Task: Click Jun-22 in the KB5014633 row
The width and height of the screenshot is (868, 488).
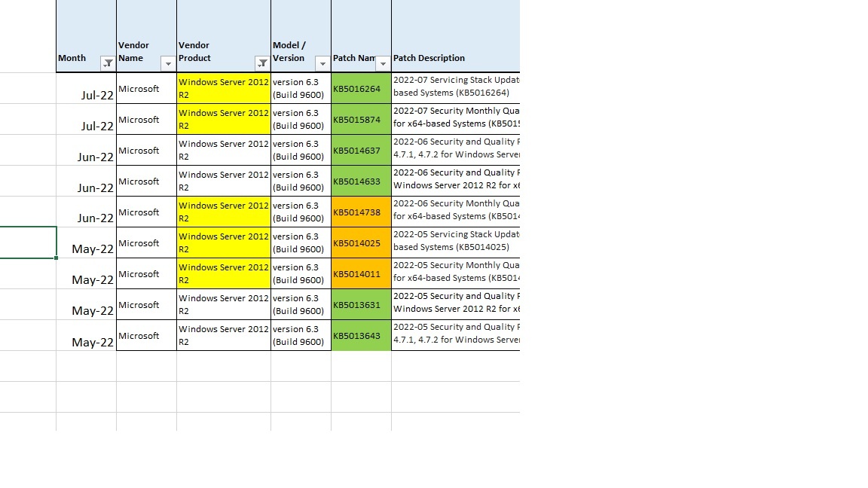Action: click(95, 188)
